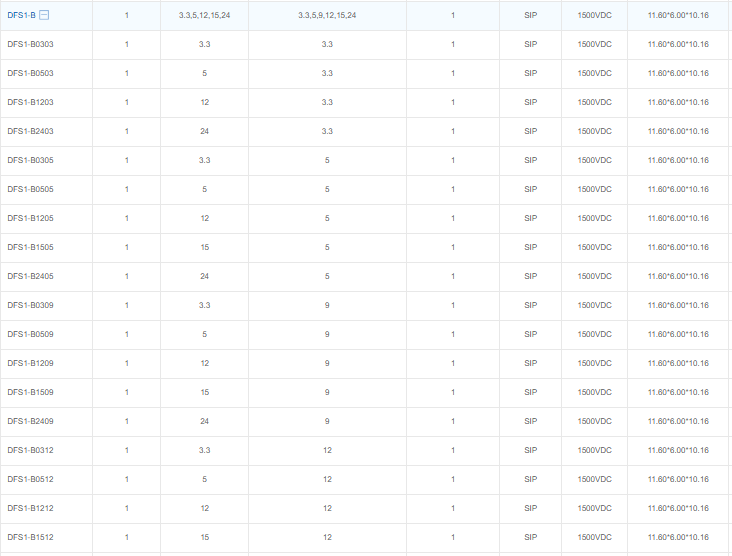Select part number DFS1-B1212

click(x=30, y=508)
